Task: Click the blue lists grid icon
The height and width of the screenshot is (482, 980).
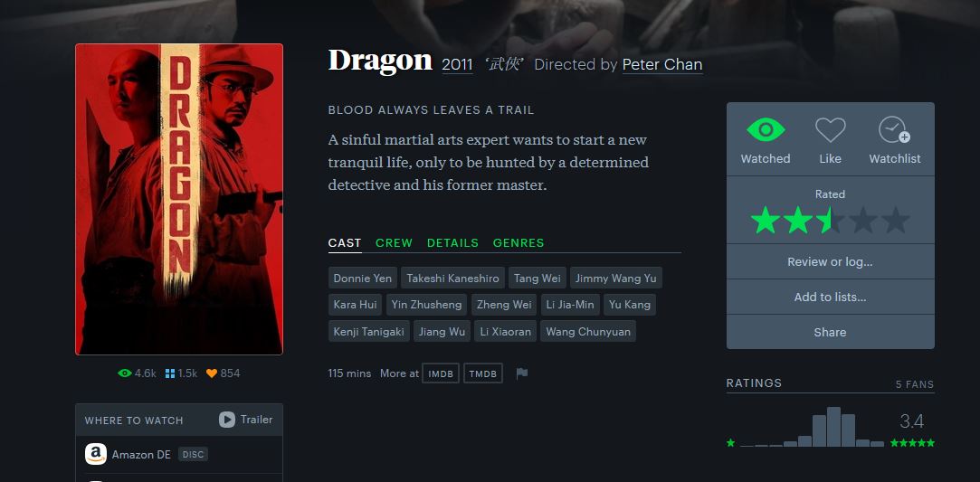Action: click(x=170, y=373)
